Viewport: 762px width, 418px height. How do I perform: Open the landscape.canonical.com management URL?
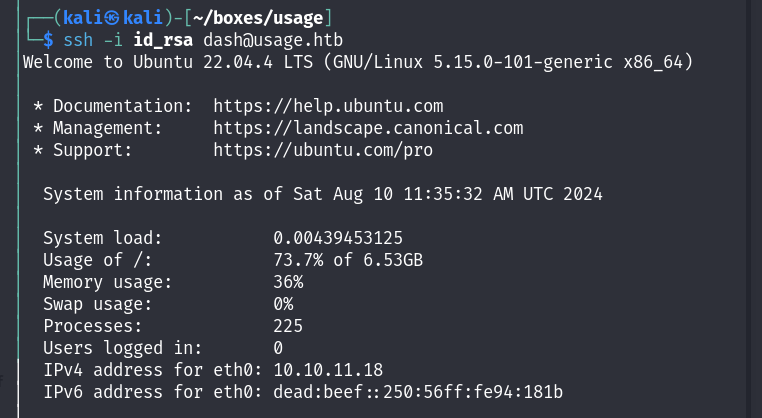(x=368, y=128)
